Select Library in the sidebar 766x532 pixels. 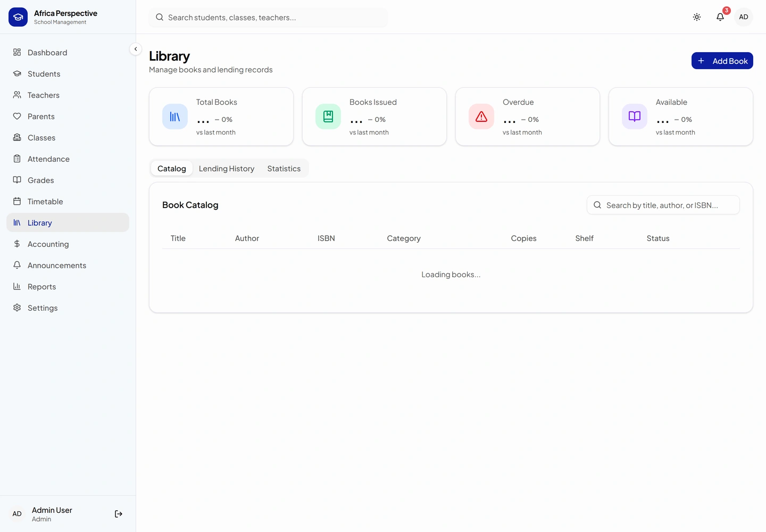[68, 222]
